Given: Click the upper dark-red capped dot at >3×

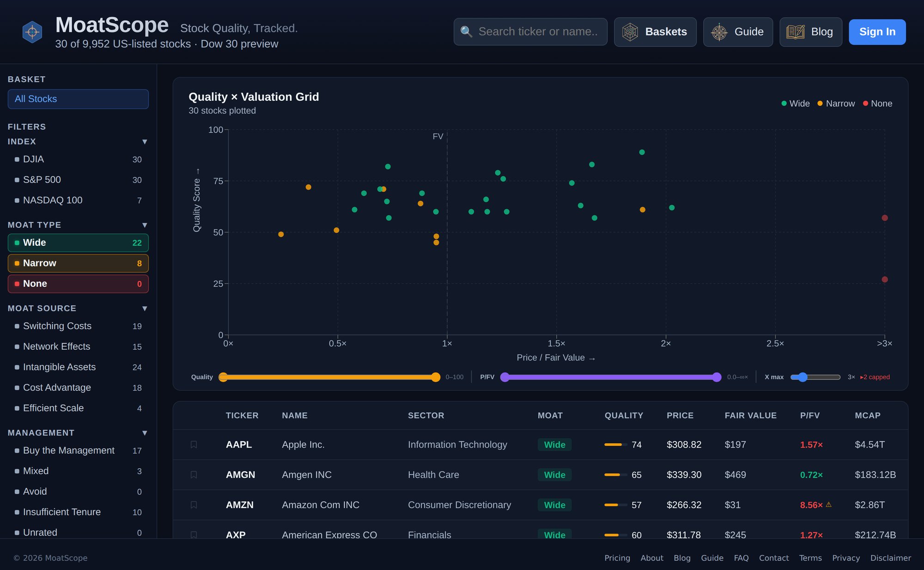Looking at the screenshot, I should (885, 218).
